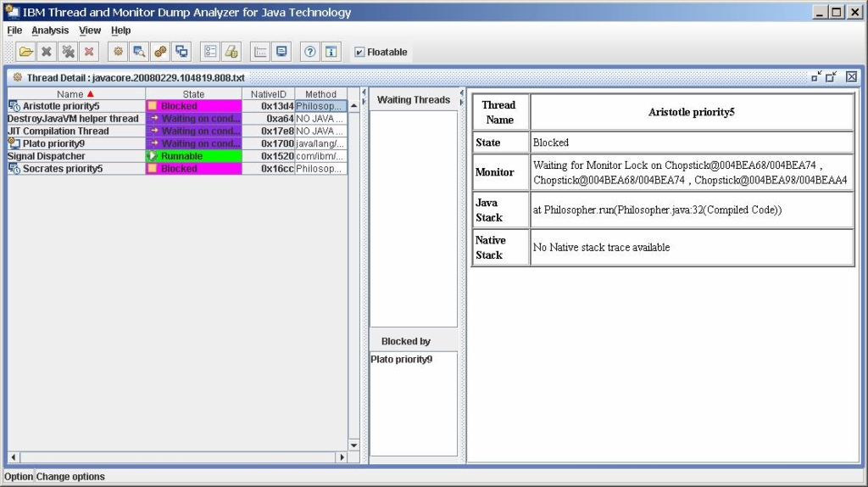The image size is (868, 487).
Task: Click the Waiting Threads header label
Action: click(x=414, y=100)
